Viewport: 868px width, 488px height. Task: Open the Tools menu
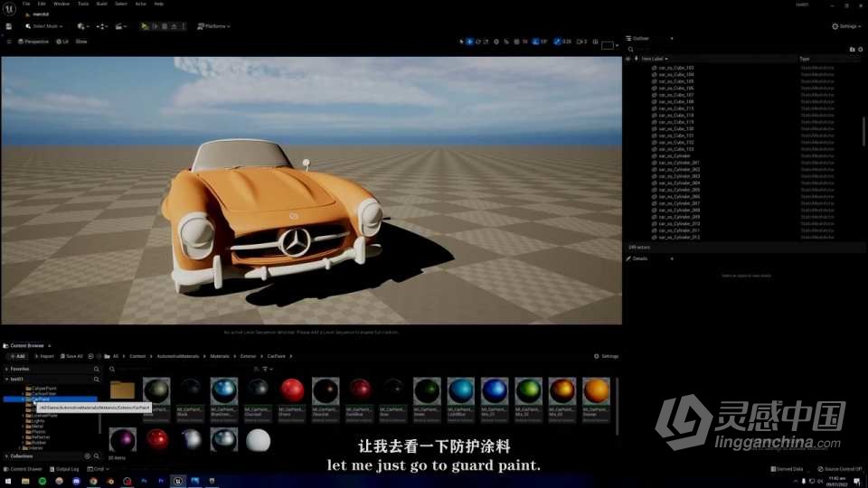pos(83,4)
